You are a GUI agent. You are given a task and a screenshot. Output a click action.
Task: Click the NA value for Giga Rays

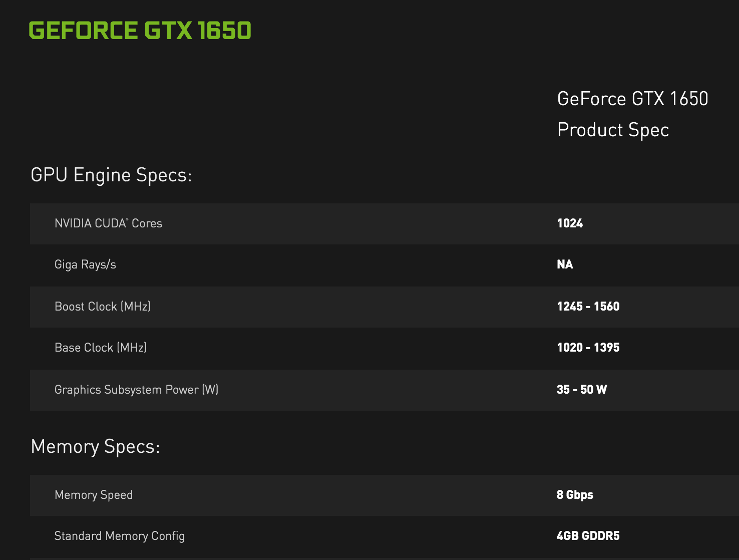coord(565,264)
